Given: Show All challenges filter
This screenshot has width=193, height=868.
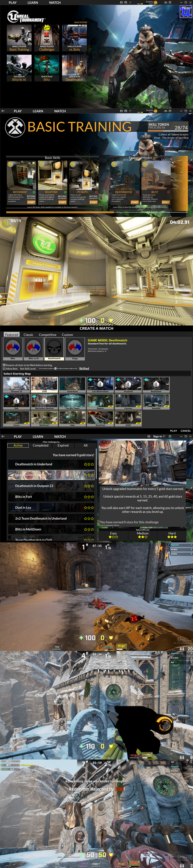Looking at the screenshot, I should tap(86, 445).
